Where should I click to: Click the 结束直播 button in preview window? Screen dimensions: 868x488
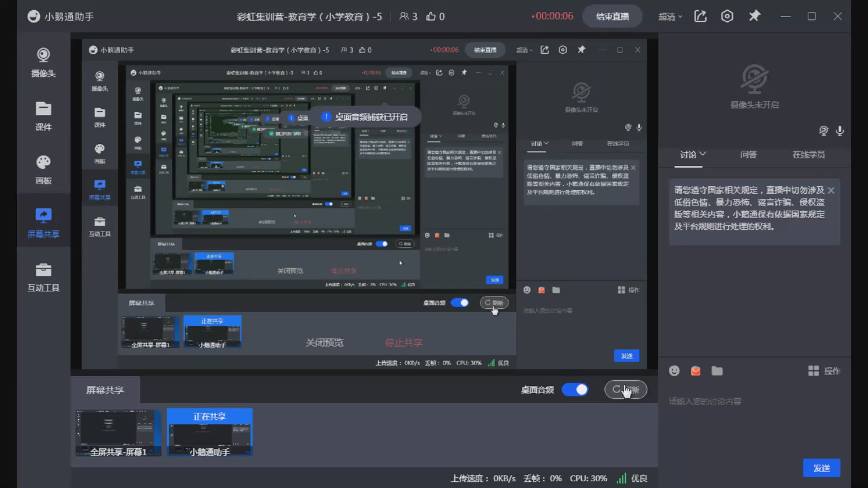[485, 50]
